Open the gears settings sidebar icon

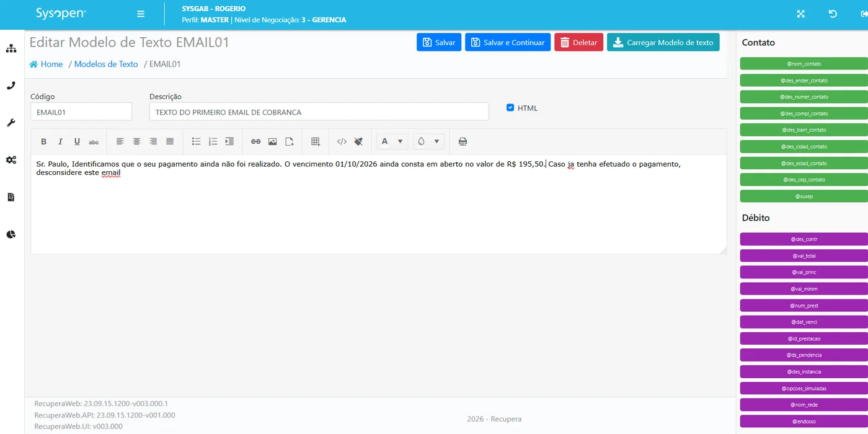[x=11, y=160]
